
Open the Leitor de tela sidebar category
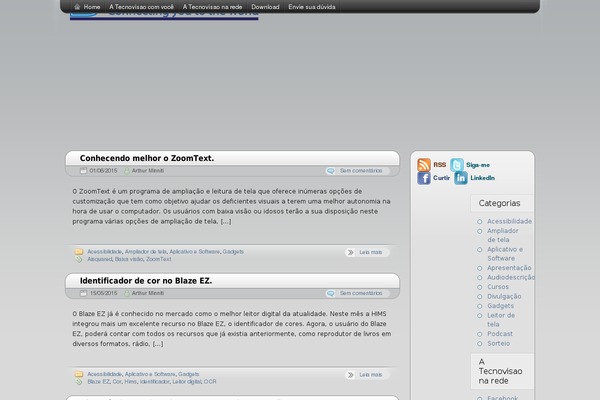coord(501,320)
